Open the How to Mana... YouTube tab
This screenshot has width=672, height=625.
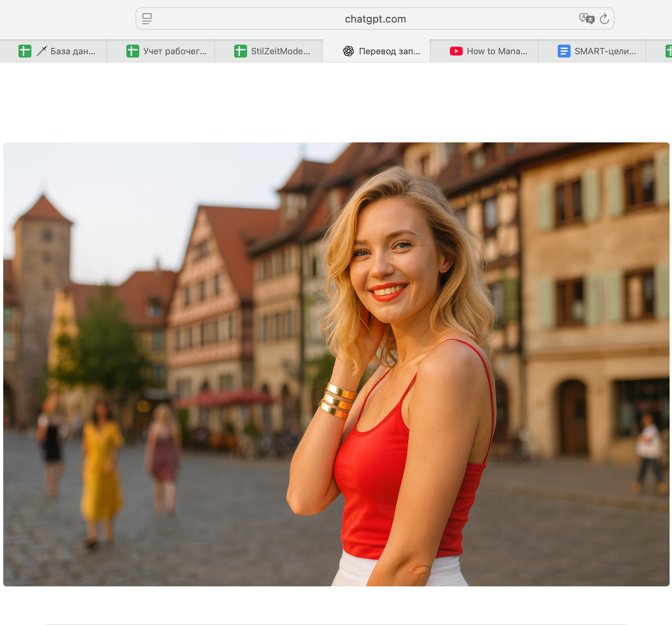[x=484, y=51]
